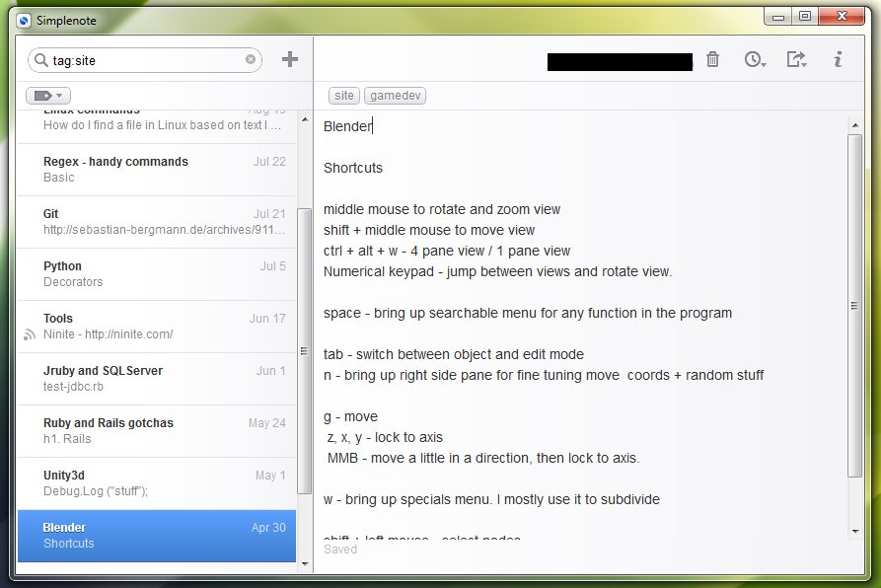This screenshot has height=588, width=881.
Task: Open the Regex - handy commands note
Action: pos(157,170)
